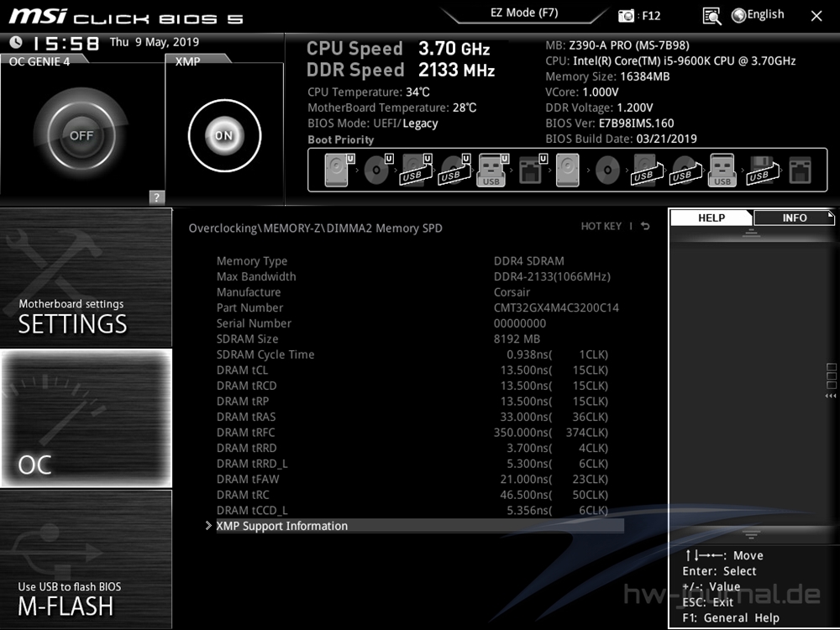Toggle the OC GENIE 4 OFF knob
This screenshot has height=630, width=840.
81,135
